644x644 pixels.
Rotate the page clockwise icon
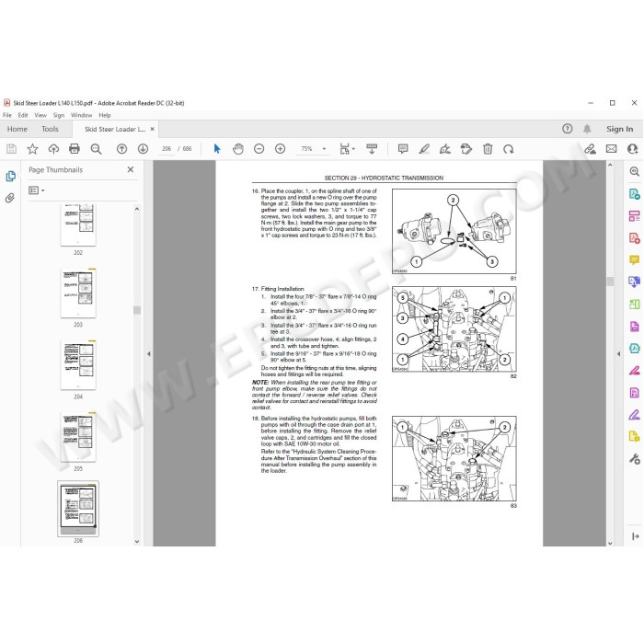pos(509,149)
